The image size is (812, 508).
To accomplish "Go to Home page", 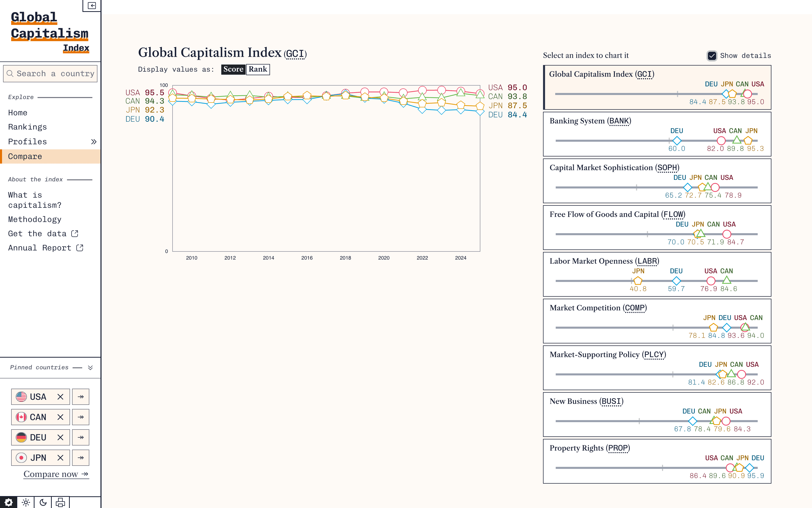I will click(x=18, y=113).
